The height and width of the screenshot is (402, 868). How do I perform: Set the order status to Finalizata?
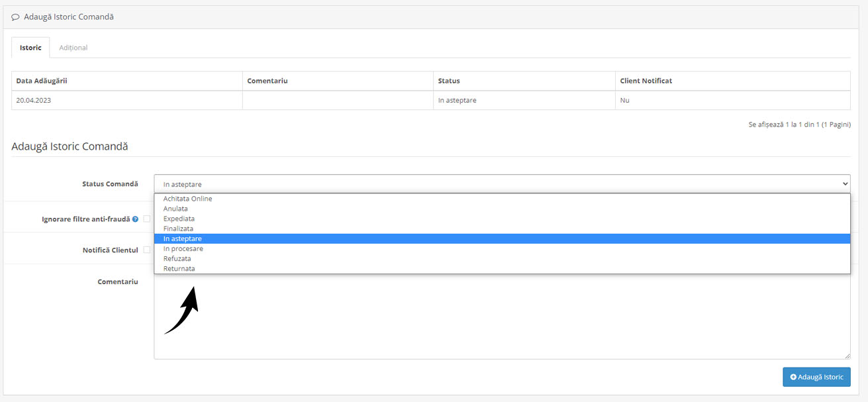[x=502, y=228]
